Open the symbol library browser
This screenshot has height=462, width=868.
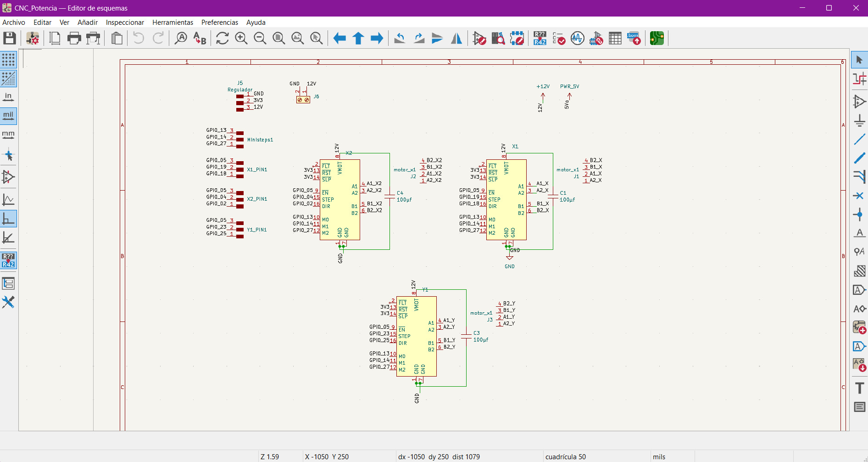pos(498,38)
